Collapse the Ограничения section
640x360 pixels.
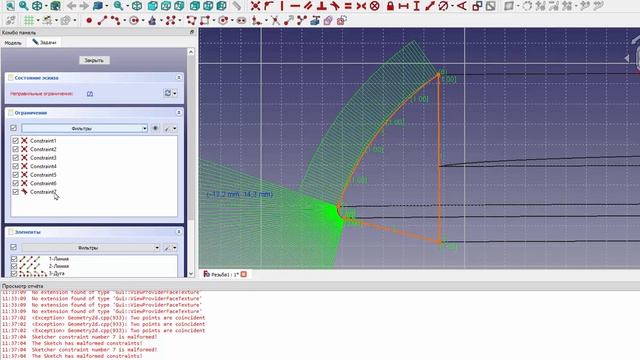(179, 113)
